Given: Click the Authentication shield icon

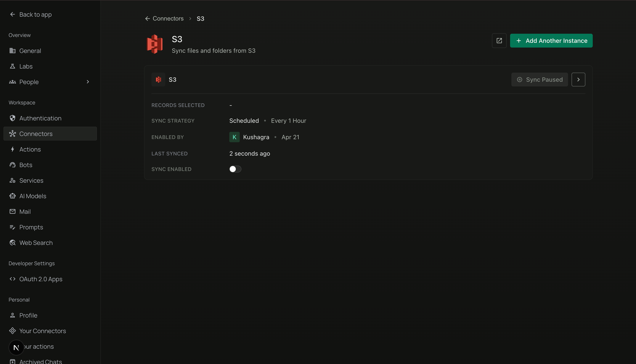Looking at the screenshot, I should (13, 118).
